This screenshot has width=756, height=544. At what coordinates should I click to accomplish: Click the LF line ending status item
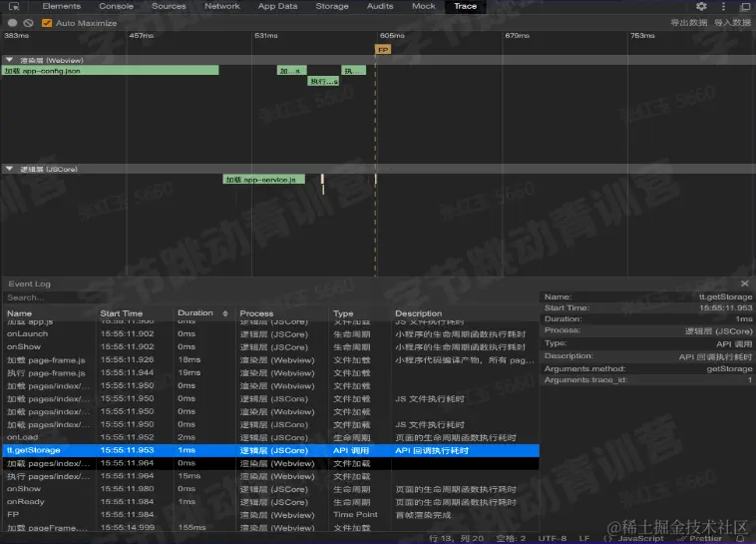coord(583,538)
